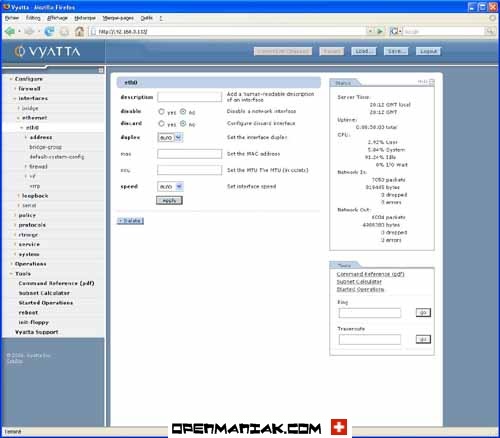
Task: Click the mtu input field
Action: pyautogui.click(x=189, y=170)
